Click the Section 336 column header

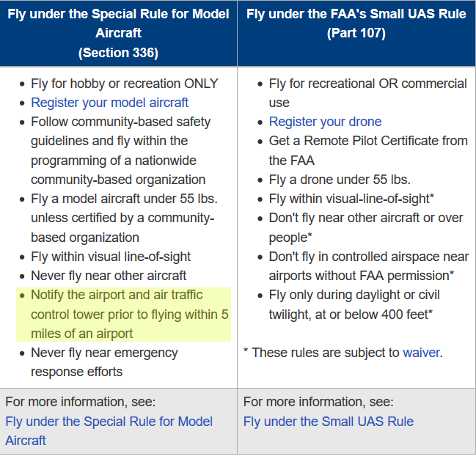click(x=118, y=34)
